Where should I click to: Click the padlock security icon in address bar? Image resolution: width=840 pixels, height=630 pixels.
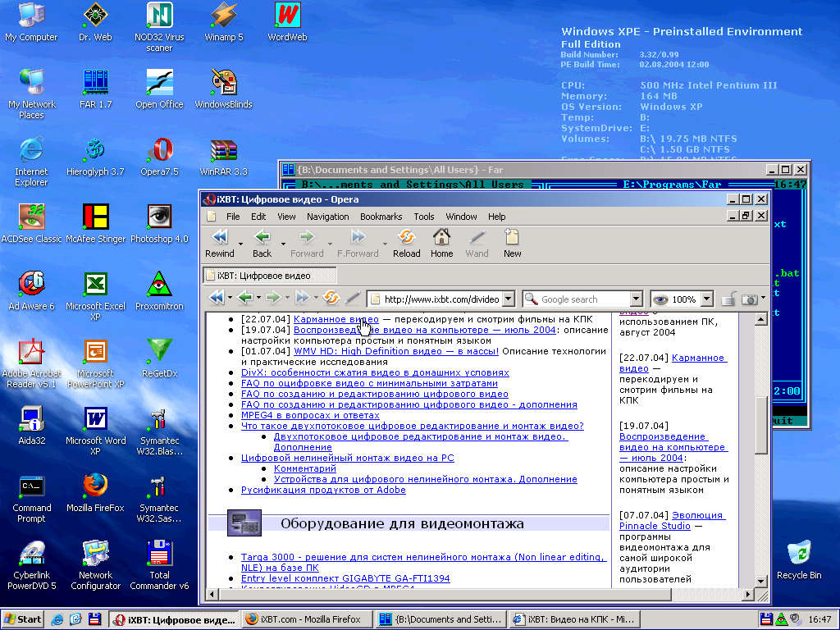(727, 299)
